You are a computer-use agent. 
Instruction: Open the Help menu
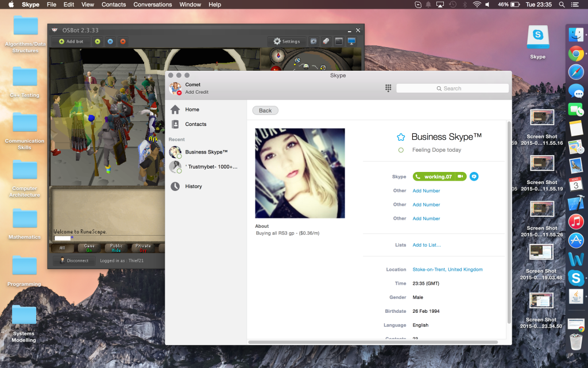tap(215, 5)
